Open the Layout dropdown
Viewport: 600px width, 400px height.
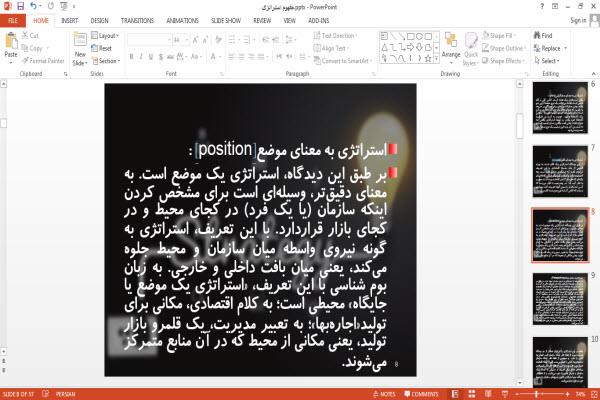pyautogui.click(x=105, y=36)
